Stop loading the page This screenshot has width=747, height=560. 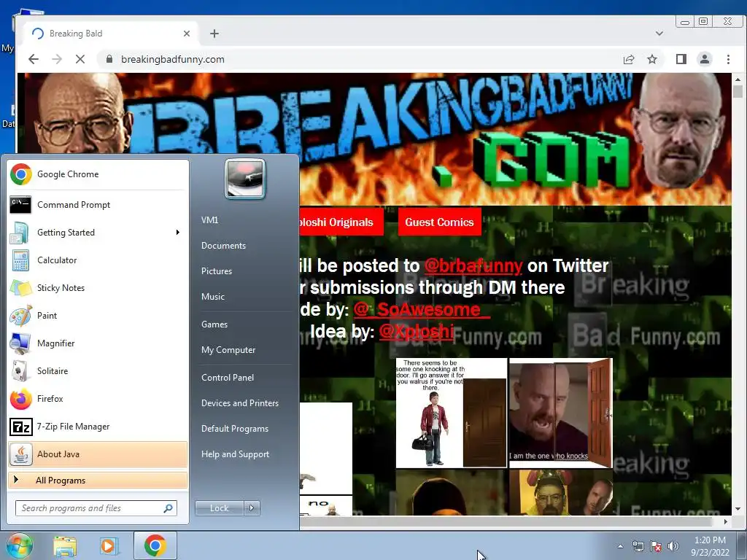80,59
